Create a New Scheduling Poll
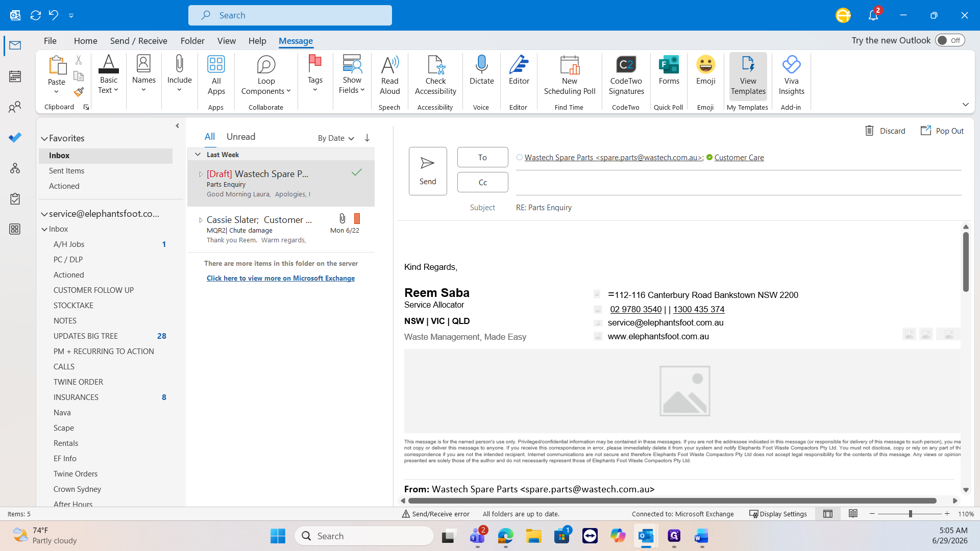Image resolution: width=980 pixels, height=551 pixels. [570, 76]
